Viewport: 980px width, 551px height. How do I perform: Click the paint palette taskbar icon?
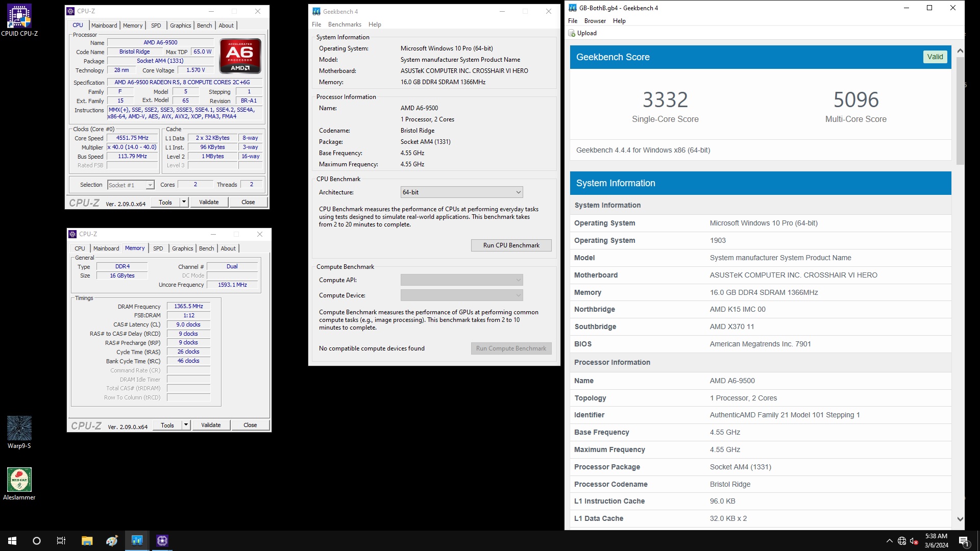pos(112,541)
